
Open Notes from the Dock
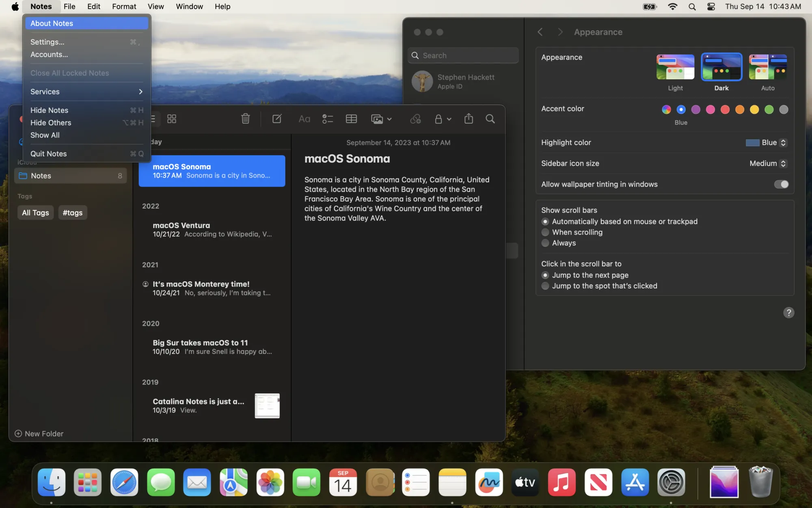(x=452, y=482)
